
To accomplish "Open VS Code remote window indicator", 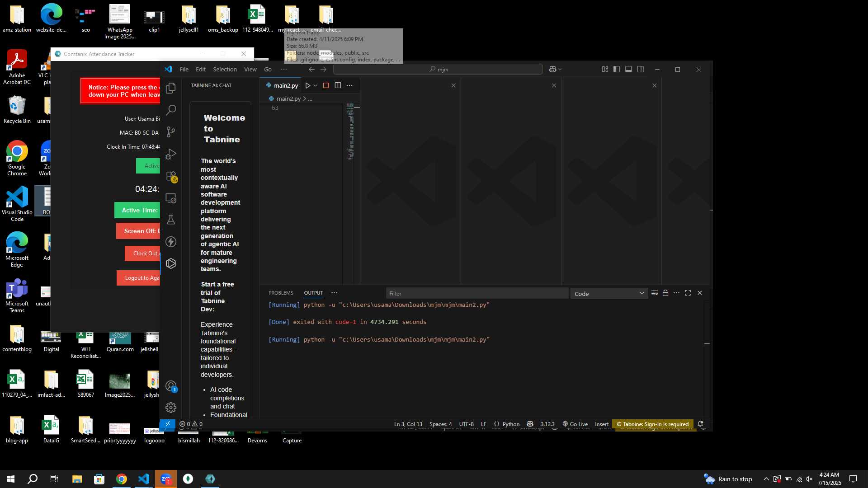I will point(167,424).
